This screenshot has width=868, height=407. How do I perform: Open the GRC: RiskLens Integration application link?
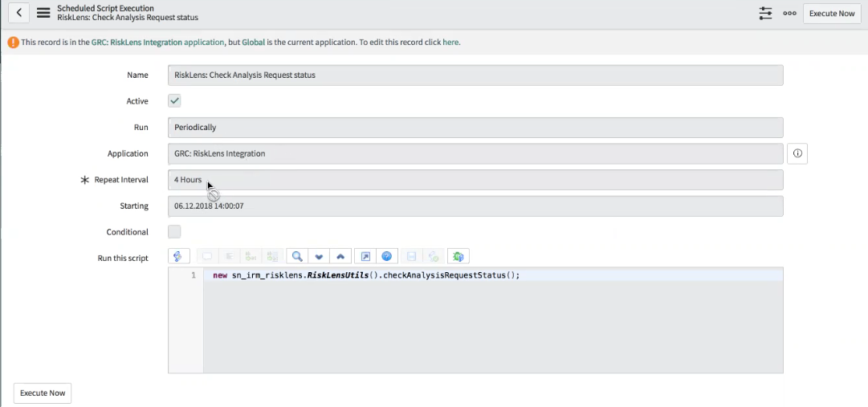point(157,42)
